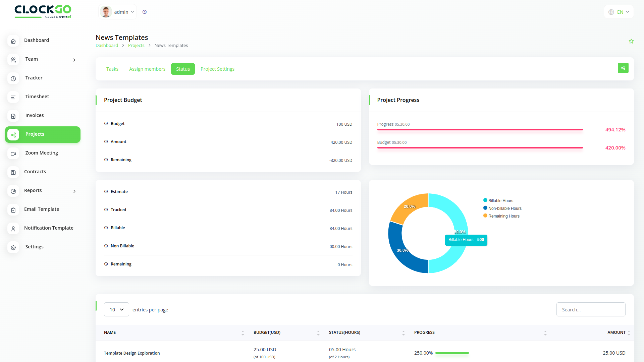Open the entries per page dropdown

(116, 310)
